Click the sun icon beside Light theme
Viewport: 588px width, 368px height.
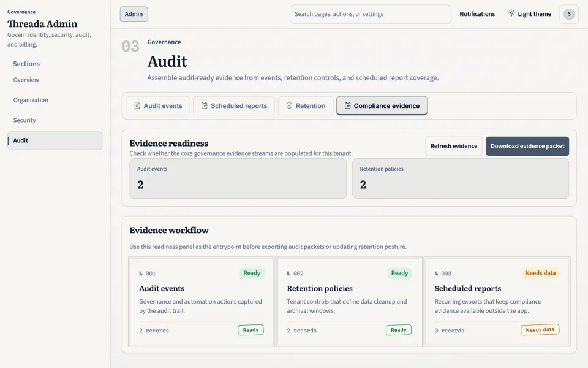coord(511,13)
